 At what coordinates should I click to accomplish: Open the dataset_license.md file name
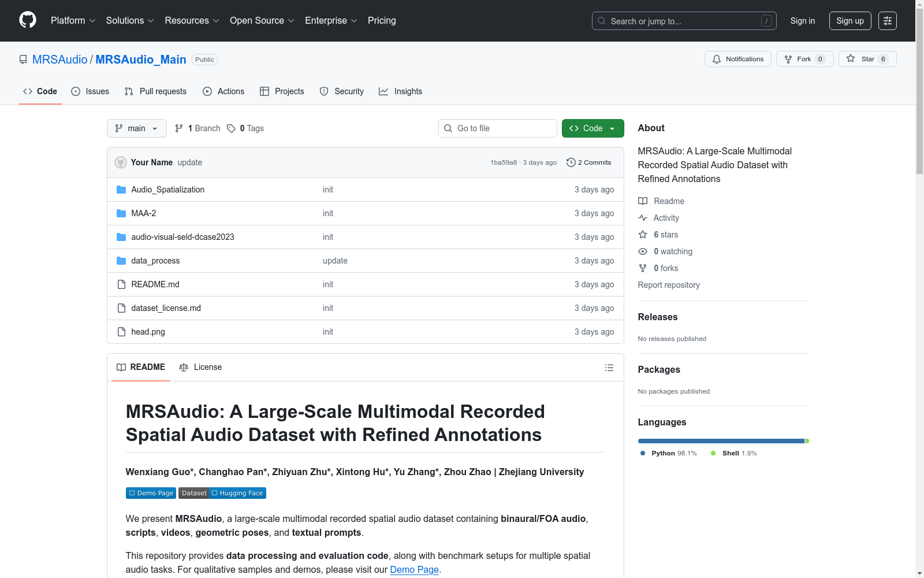166,308
